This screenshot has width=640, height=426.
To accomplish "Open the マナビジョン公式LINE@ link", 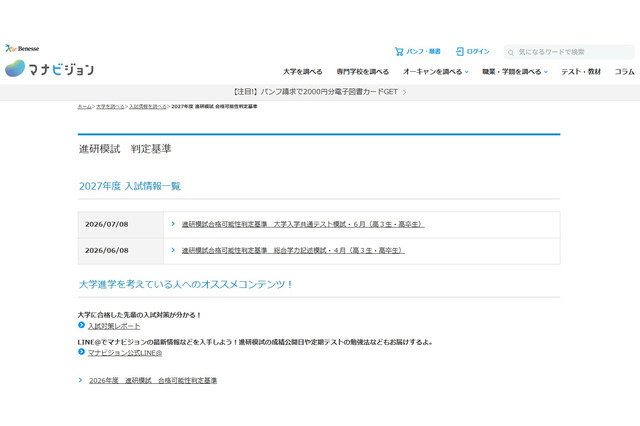I will pyautogui.click(x=125, y=353).
